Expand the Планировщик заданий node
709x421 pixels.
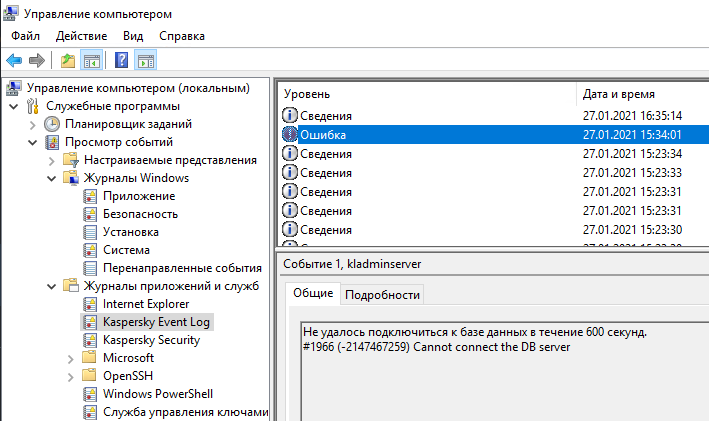pos(33,124)
